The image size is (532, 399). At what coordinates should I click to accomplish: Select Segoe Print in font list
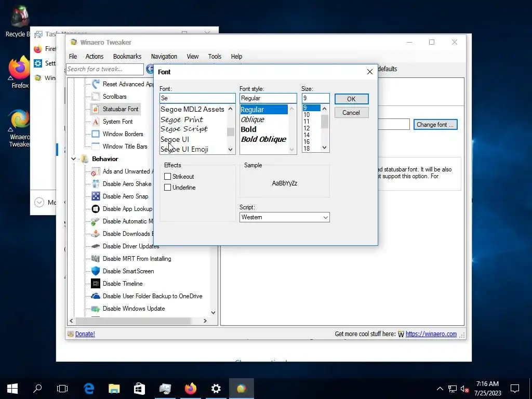(x=182, y=119)
